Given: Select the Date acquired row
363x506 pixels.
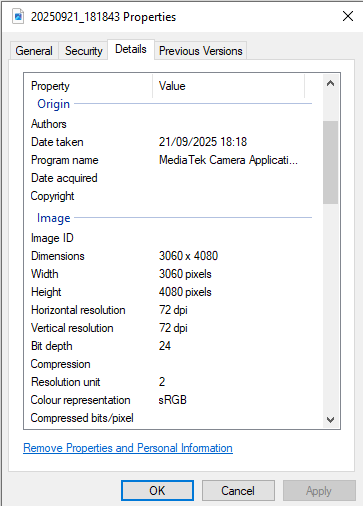Looking at the screenshot, I should pyautogui.click(x=171, y=178).
